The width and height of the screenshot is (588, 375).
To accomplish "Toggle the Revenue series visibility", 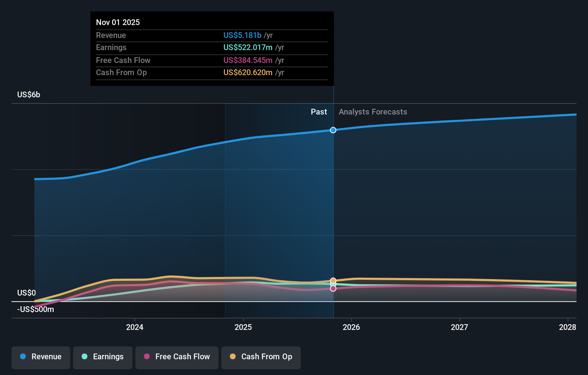I will [40, 357].
